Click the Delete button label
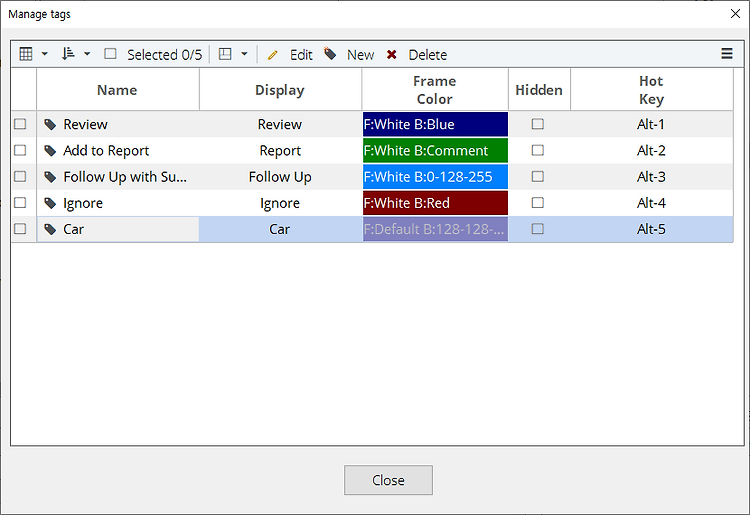The width and height of the screenshot is (750, 515). point(428,55)
